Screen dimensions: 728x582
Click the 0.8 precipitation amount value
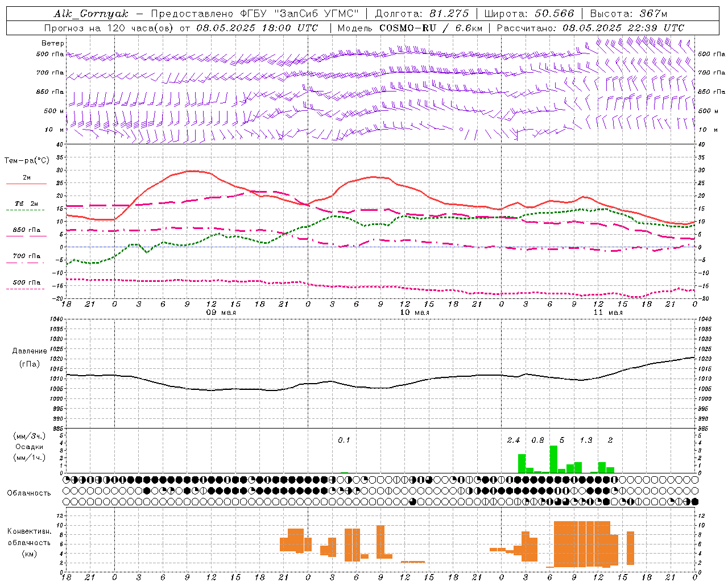pos(537,440)
